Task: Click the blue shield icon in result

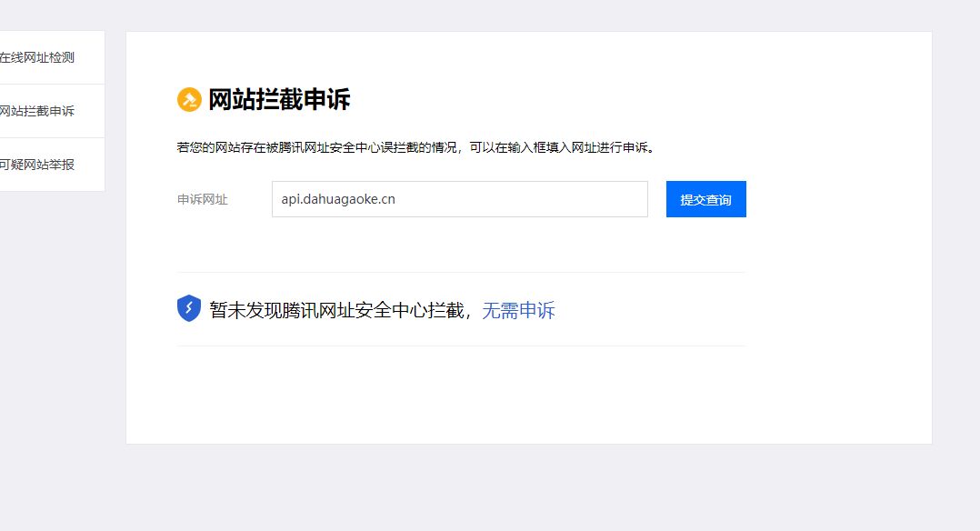Action: point(189,308)
